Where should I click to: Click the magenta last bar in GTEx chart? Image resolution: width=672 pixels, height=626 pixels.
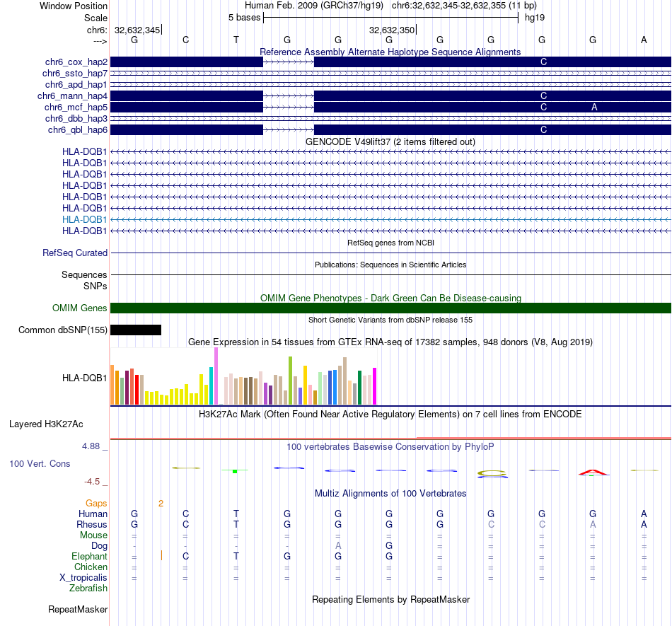pyautogui.click(x=375, y=386)
